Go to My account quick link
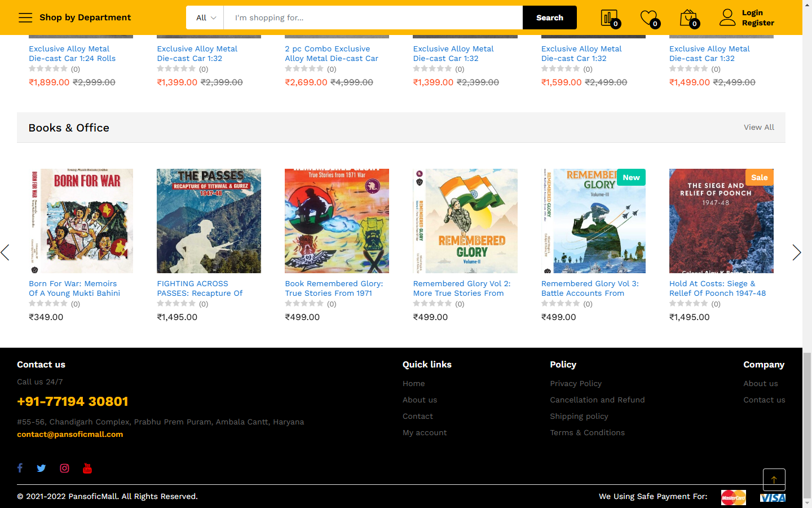 [424, 432]
